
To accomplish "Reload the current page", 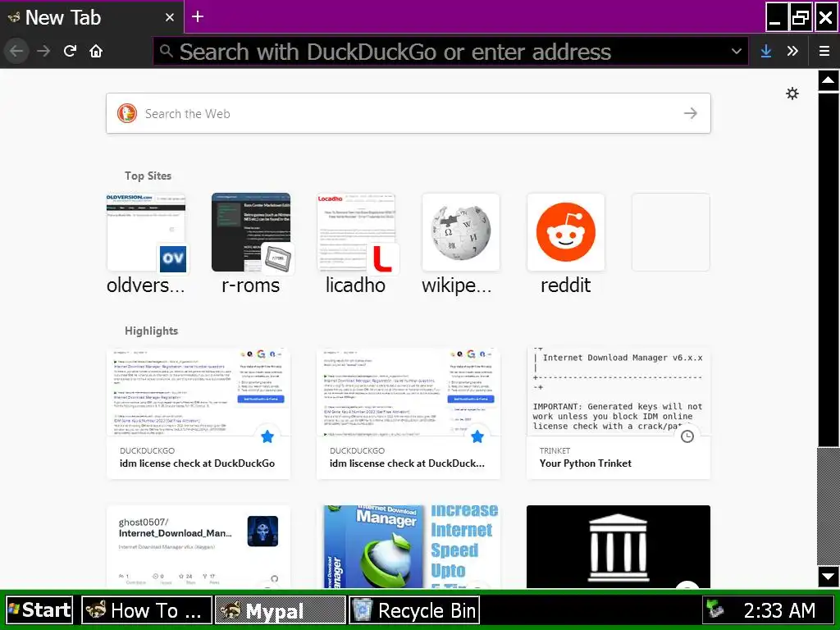I will point(70,52).
